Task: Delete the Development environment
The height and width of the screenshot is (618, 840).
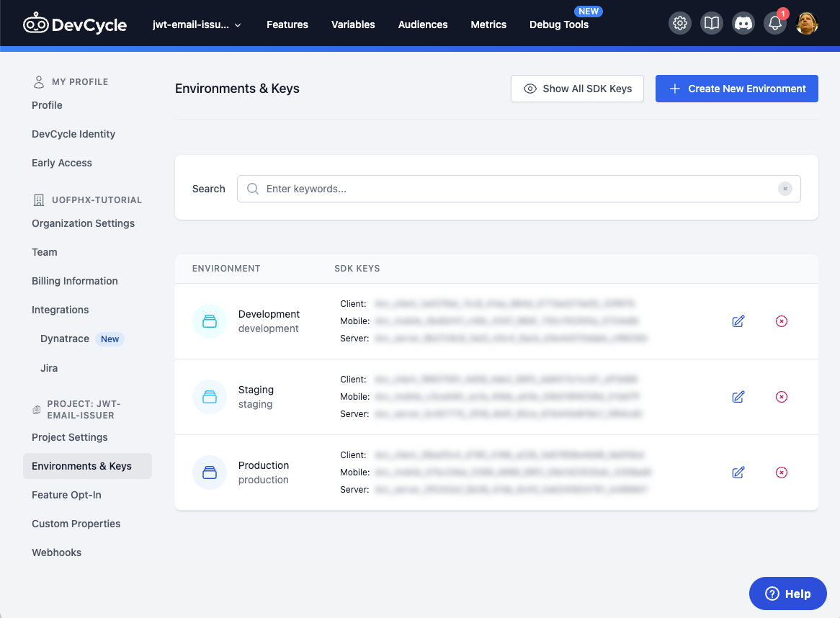Action: point(781,321)
